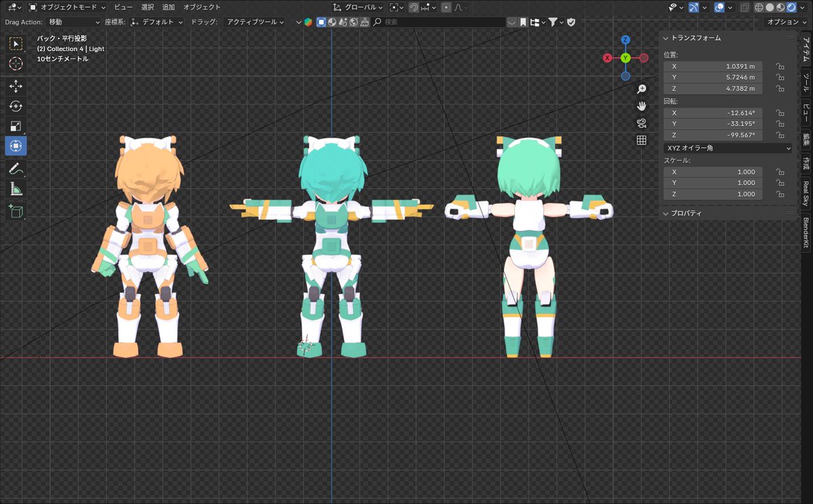Select the Annotate pencil tool

coord(16,168)
